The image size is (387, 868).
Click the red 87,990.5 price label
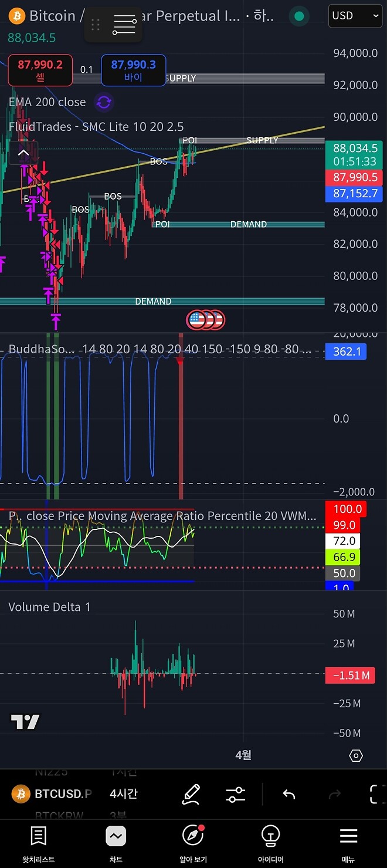coord(354,177)
